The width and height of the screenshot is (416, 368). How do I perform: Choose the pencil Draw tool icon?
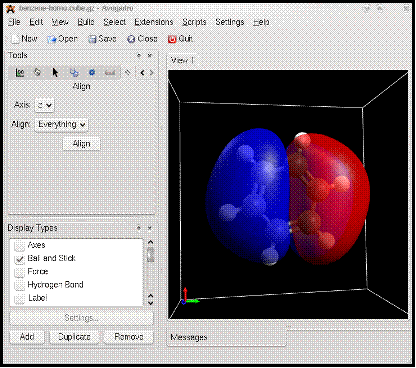pos(127,72)
